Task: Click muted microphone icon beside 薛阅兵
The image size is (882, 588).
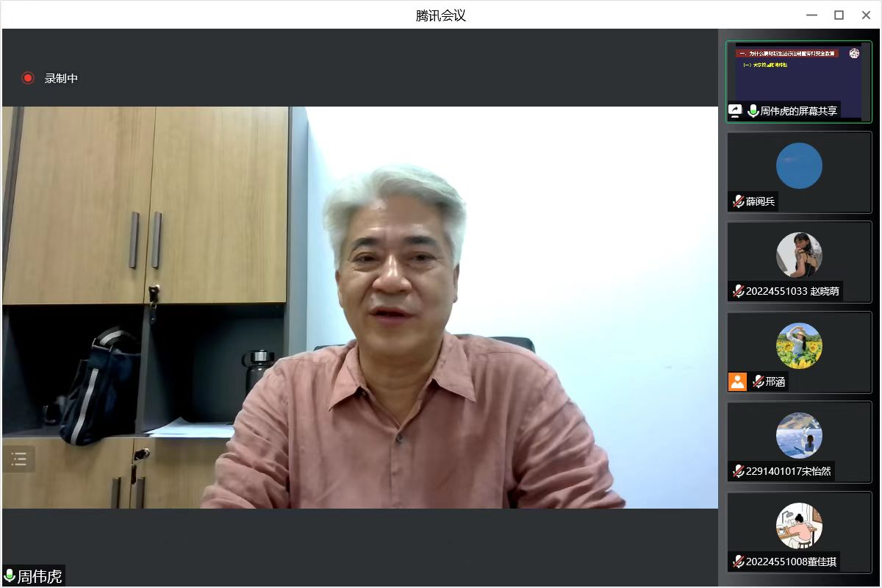Action: (738, 201)
